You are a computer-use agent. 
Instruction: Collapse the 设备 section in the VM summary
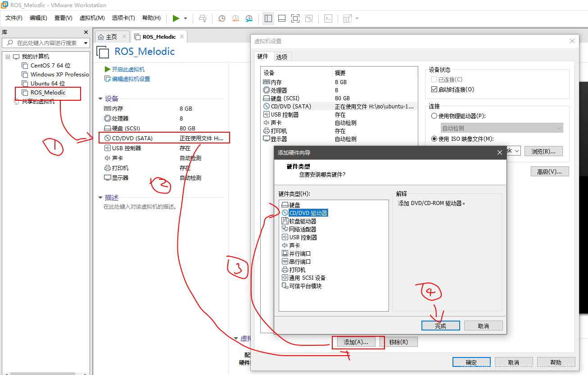point(101,98)
